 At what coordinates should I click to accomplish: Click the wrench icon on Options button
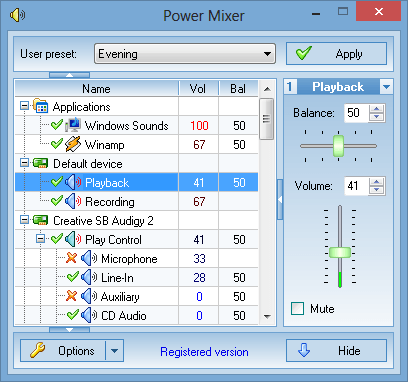pos(38,350)
